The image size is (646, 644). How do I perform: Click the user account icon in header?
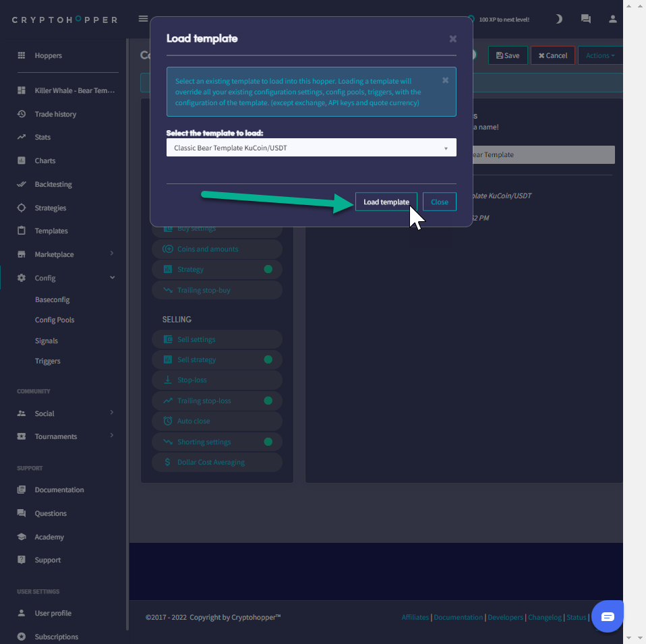click(x=612, y=19)
